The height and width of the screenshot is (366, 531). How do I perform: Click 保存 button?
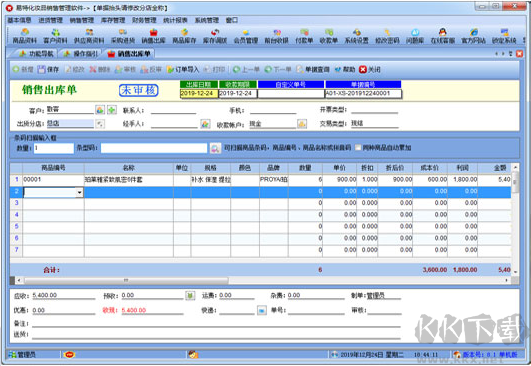(48, 69)
